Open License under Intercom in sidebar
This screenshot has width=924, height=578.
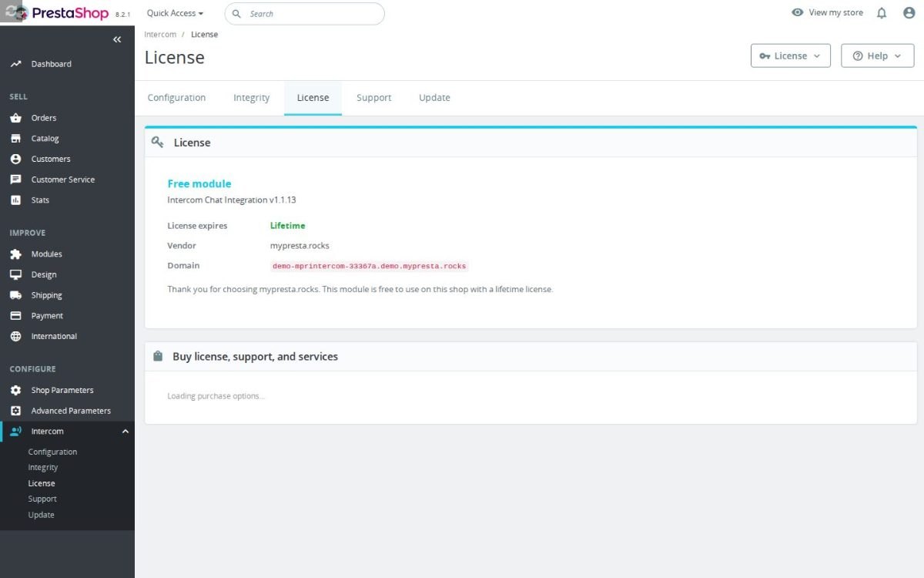point(42,483)
